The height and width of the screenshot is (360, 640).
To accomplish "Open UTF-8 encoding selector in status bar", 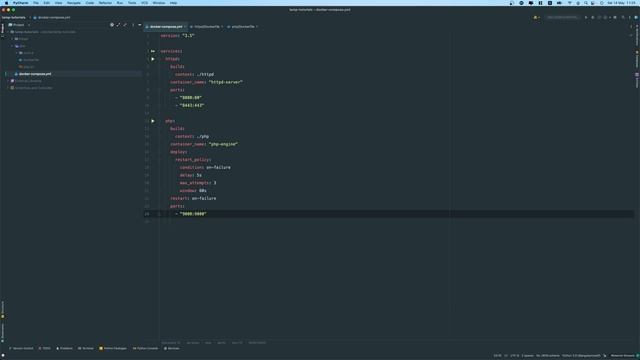I will tap(514, 356).
